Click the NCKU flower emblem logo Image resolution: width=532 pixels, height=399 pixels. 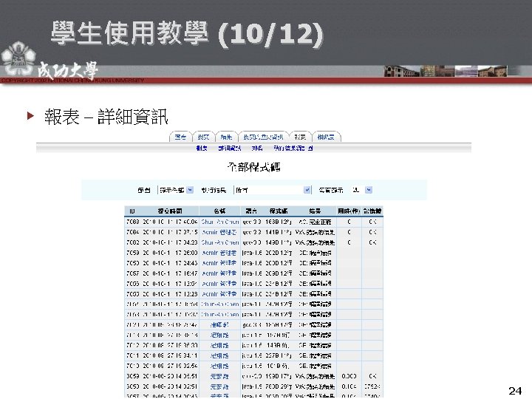coord(18,58)
